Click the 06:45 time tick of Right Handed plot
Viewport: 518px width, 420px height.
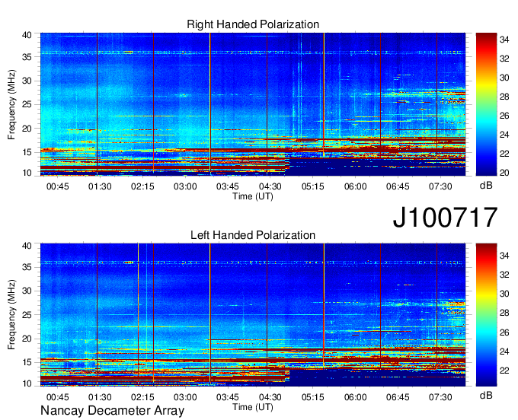[x=398, y=186]
